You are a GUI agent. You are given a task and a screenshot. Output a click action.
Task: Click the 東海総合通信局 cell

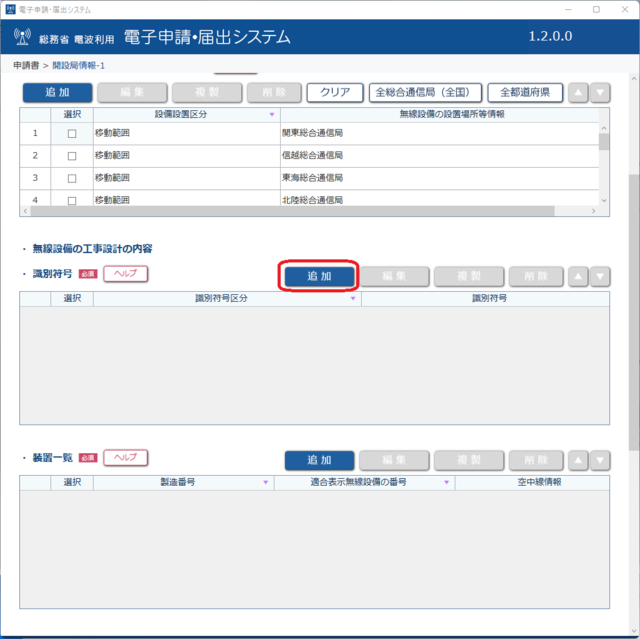[440, 178]
